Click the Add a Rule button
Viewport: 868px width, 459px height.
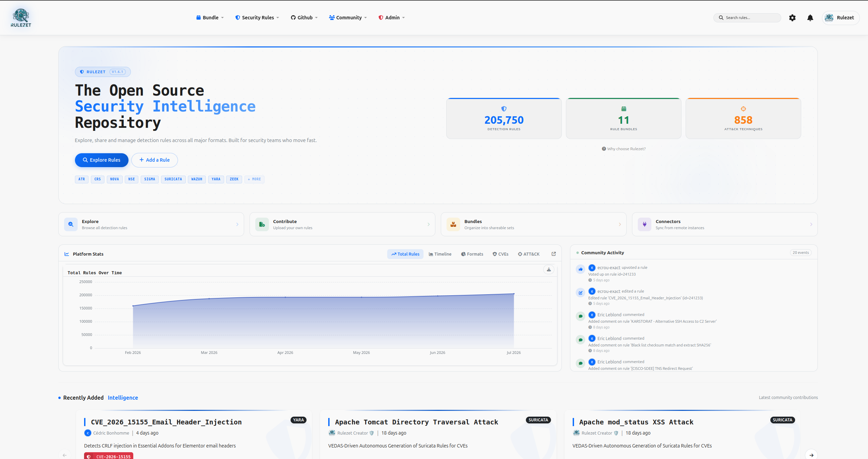coord(155,160)
